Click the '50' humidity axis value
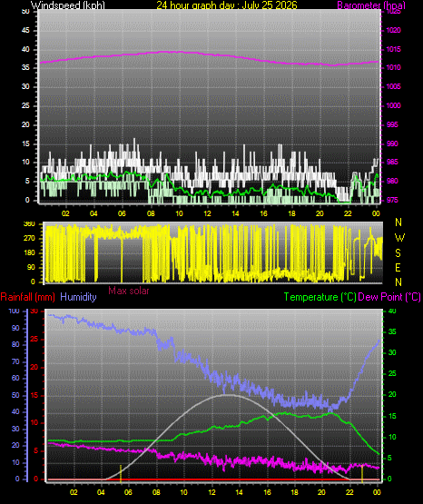 point(15,395)
